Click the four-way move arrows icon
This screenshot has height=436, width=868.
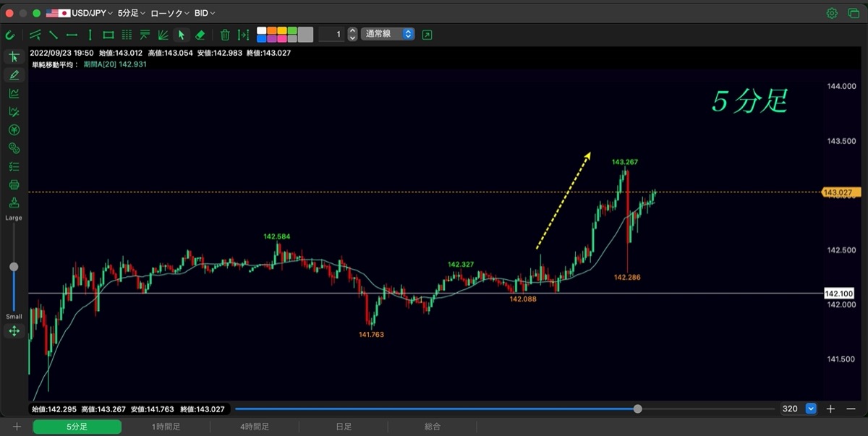tap(14, 331)
